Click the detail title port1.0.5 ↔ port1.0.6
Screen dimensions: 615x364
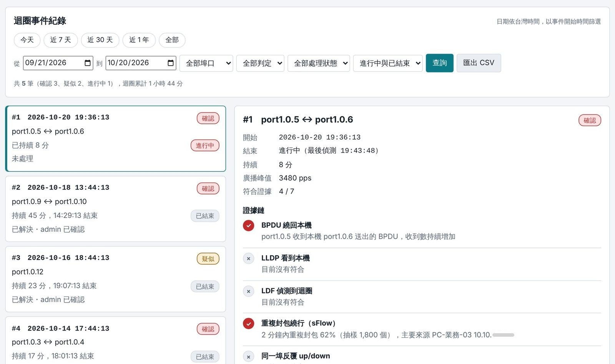coord(307,120)
